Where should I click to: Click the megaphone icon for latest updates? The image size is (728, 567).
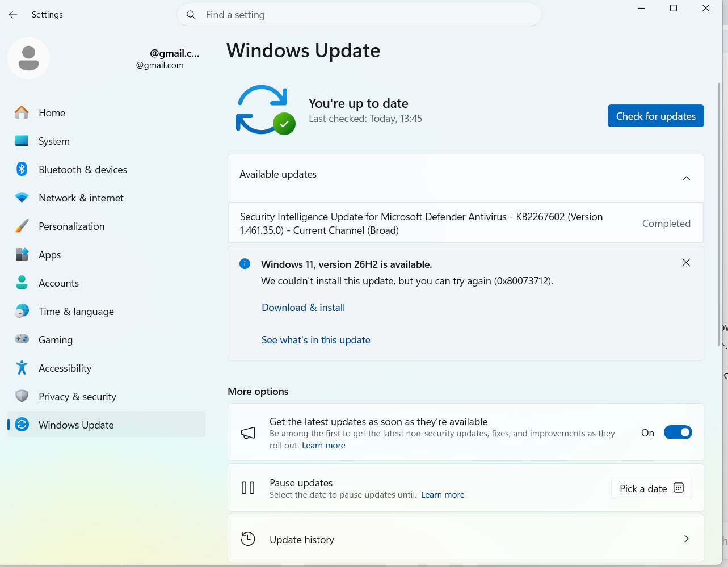tap(248, 433)
